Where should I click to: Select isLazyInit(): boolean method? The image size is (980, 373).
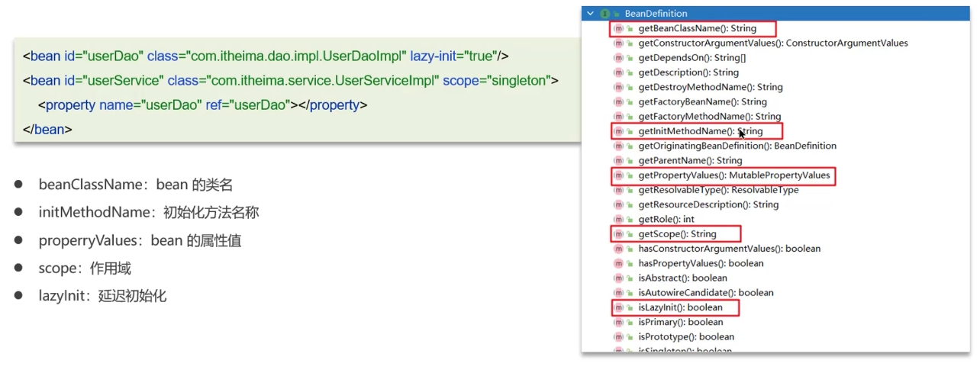tap(680, 307)
